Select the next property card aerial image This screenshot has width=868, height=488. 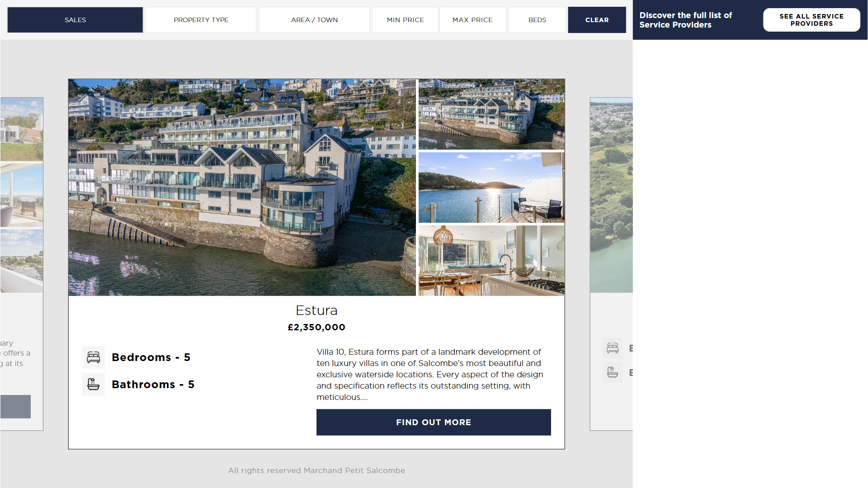(611, 195)
